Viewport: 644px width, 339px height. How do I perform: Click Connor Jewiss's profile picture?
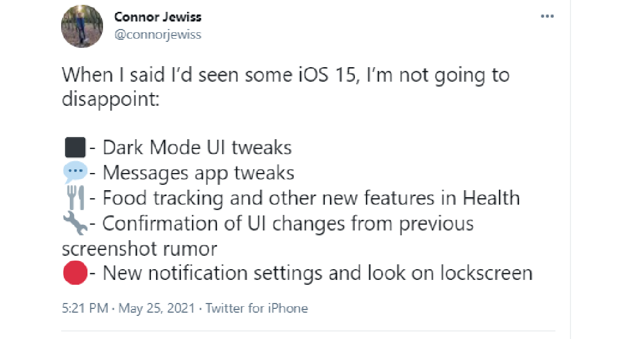(x=82, y=27)
